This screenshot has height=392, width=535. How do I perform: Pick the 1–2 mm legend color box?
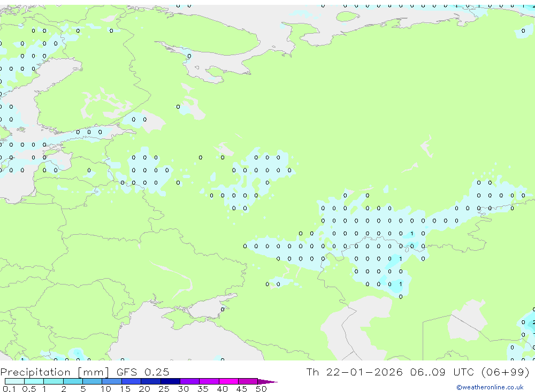(x=53, y=381)
